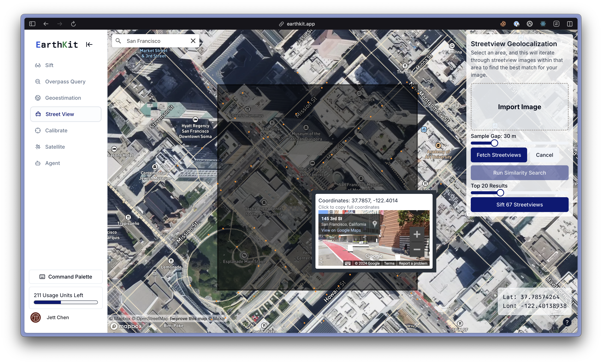This screenshot has width=602, height=364.
Task: Select the Calibrate tool
Action: coord(56,130)
